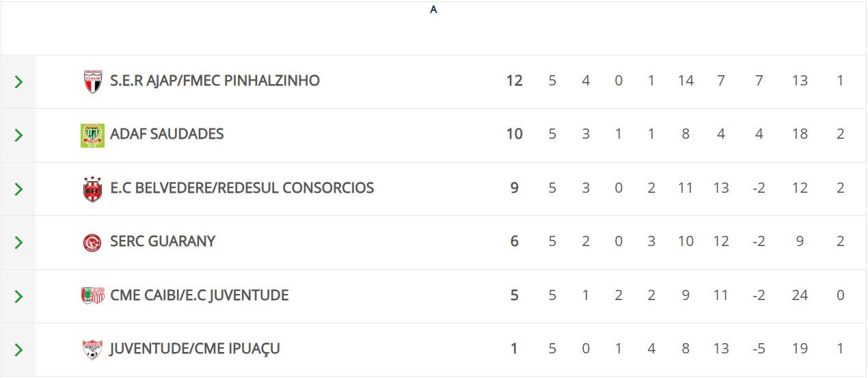Open E.C BELVEDERE/REDESUL CONSORCIOS team name

point(242,188)
